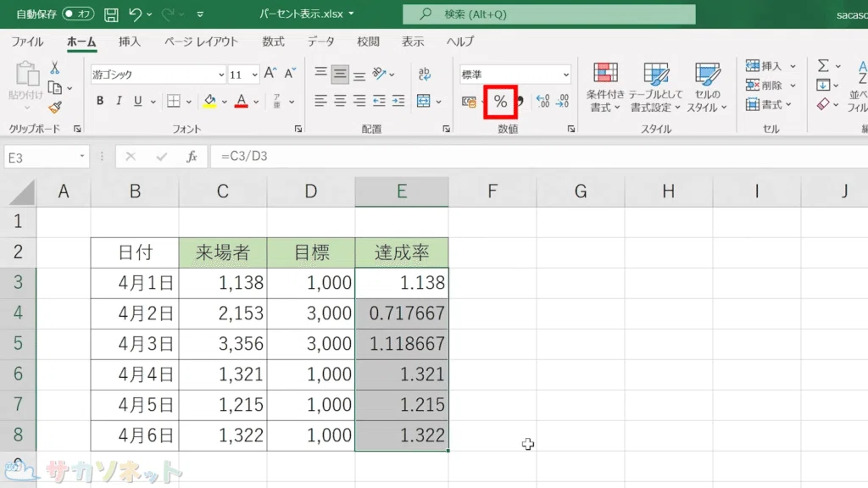This screenshot has height=488, width=868.
Task: Click the Accounting number format icon
Action: [x=469, y=102]
